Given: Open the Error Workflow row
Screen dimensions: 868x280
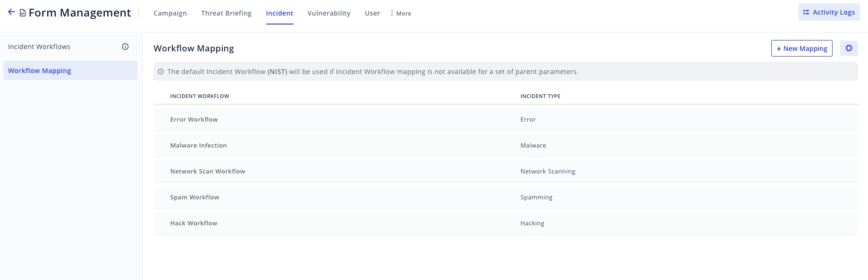Looking at the screenshot, I should 194,120.
